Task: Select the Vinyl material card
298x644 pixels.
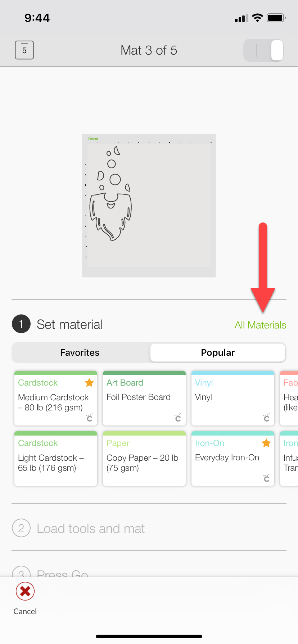Action: 232,397
